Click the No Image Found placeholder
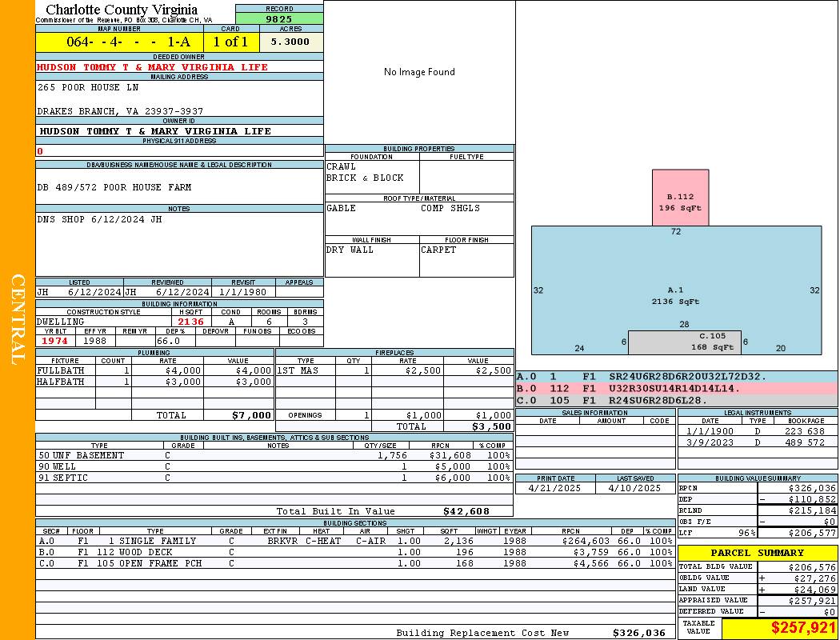The image size is (840, 640). click(x=419, y=72)
